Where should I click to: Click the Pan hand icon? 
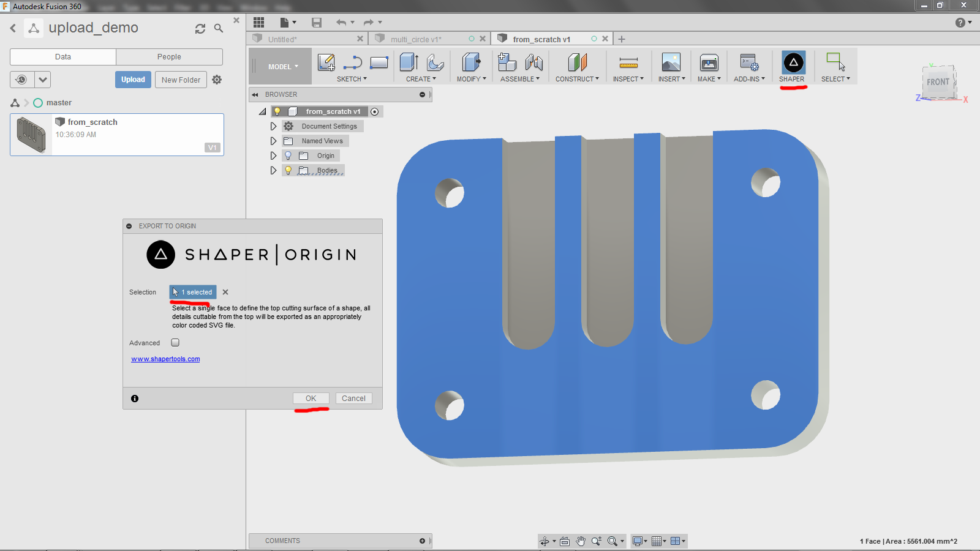581,541
